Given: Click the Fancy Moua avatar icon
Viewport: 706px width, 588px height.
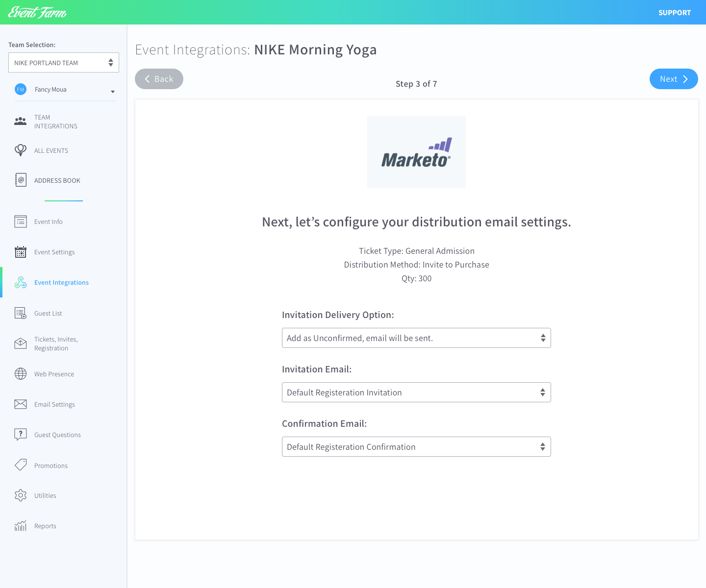Looking at the screenshot, I should [21, 89].
